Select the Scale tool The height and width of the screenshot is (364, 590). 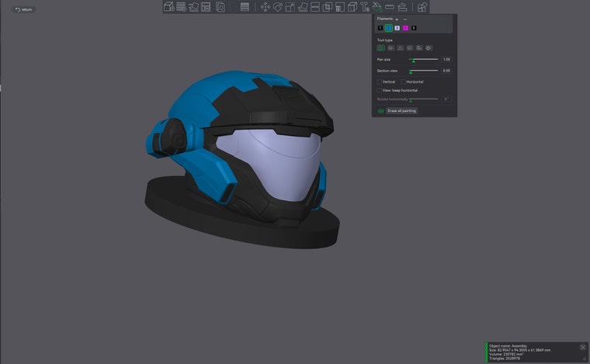coord(290,7)
